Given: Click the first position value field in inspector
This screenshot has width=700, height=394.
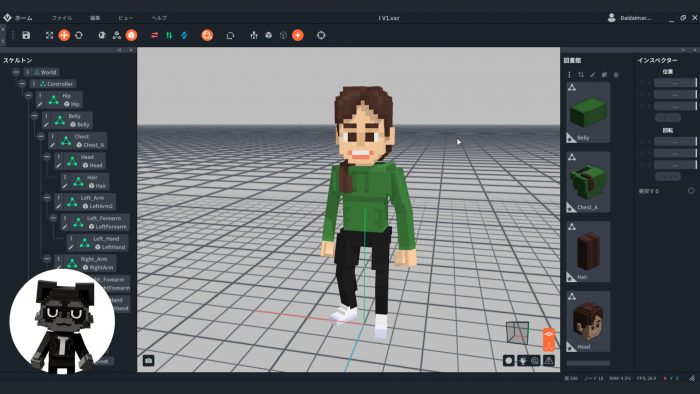Looking at the screenshot, I should point(675,83).
